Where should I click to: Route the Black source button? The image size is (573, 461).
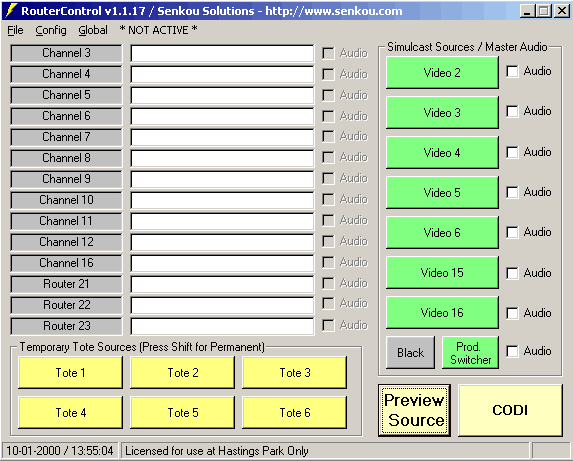point(410,353)
